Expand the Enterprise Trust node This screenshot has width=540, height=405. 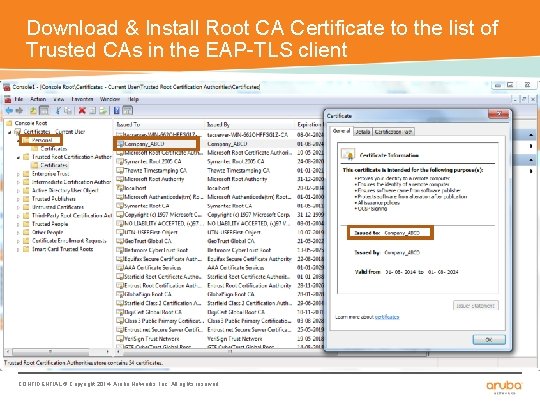click(x=18, y=174)
